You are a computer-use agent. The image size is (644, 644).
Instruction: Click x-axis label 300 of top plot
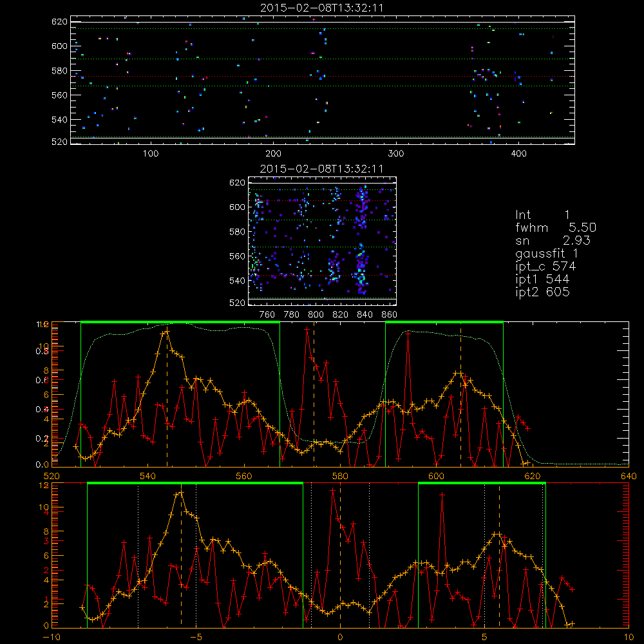tap(396, 154)
